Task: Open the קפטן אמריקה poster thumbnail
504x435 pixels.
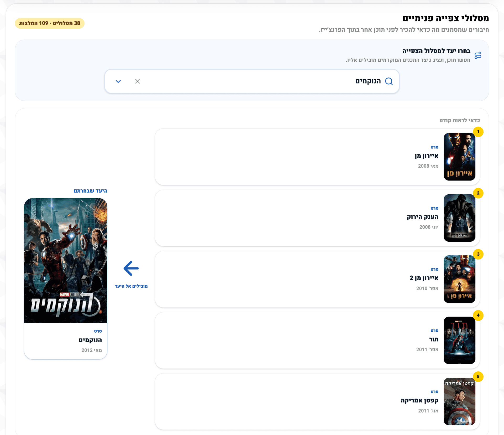Action: pyautogui.click(x=459, y=401)
